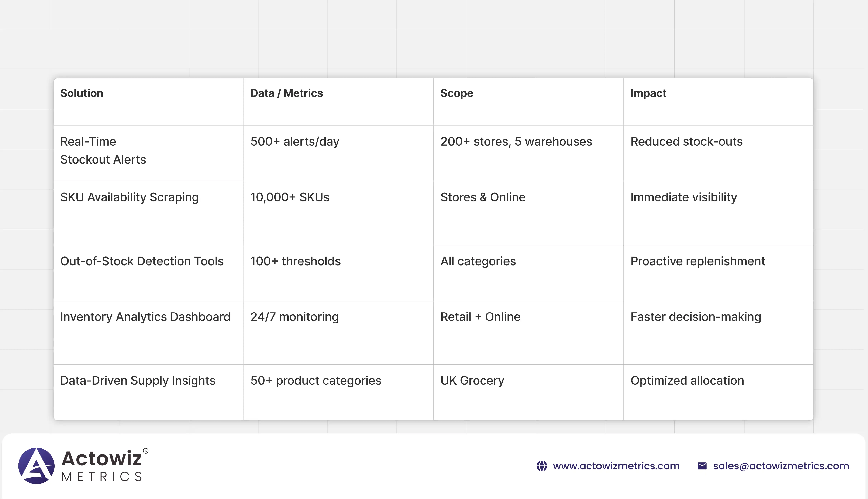The width and height of the screenshot is (868, 499).
Task: Click the globe icon beside website URL
Action: (541, 466)
